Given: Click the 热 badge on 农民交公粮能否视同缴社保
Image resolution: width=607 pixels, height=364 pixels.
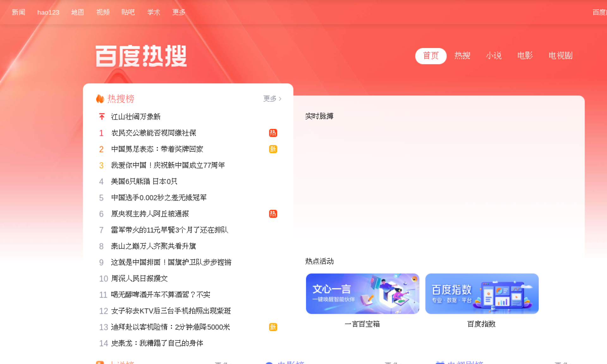Looking at the screenshot, I should coord(273,133).
